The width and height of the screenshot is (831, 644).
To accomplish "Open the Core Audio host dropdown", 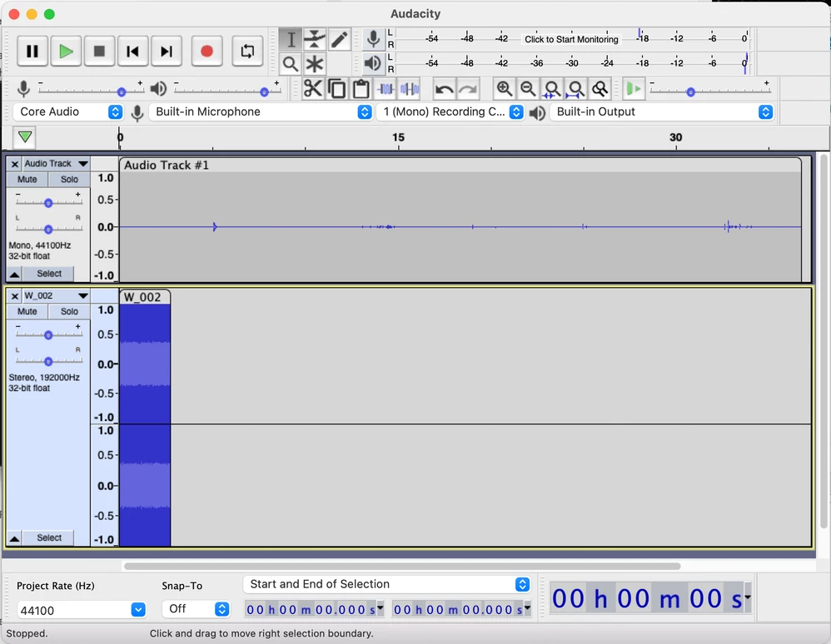I will point(67,111).
